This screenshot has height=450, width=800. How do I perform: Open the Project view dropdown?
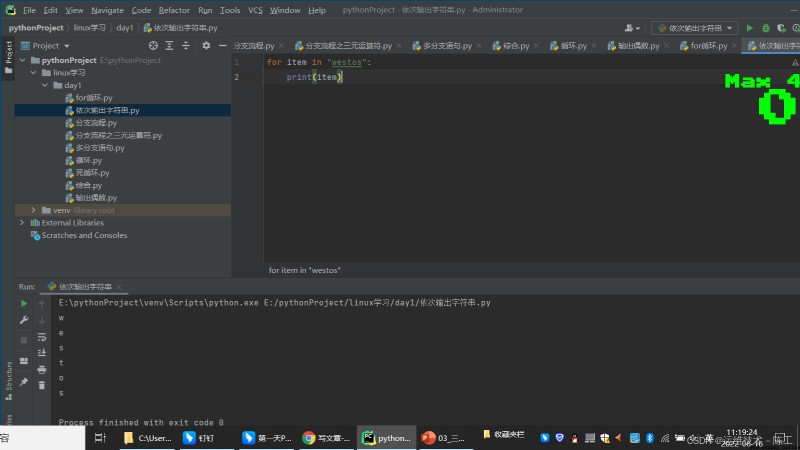(45, 46)
